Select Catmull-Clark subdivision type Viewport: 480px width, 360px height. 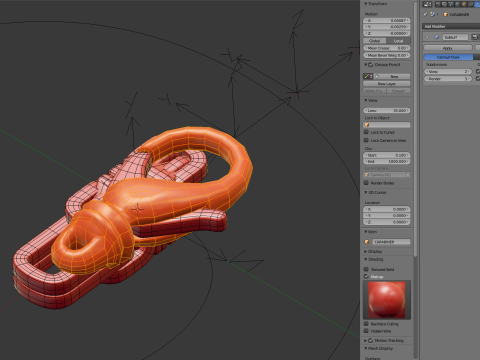[448, 57]
